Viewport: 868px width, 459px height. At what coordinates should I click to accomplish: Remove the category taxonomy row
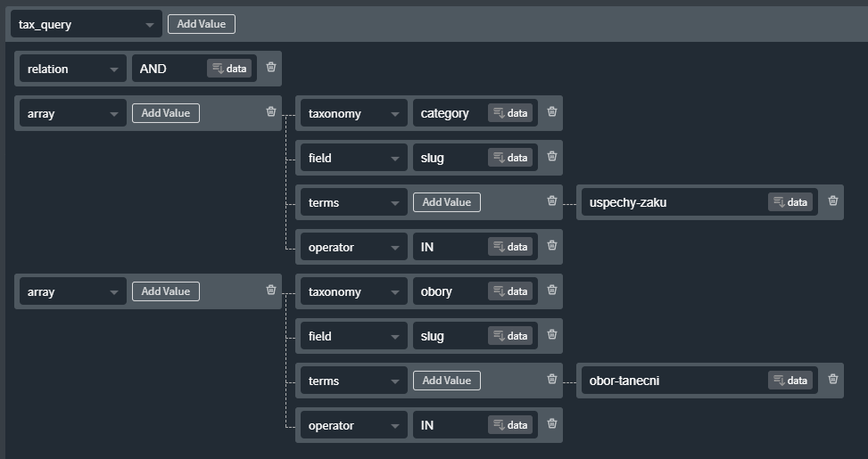[552, 111]
